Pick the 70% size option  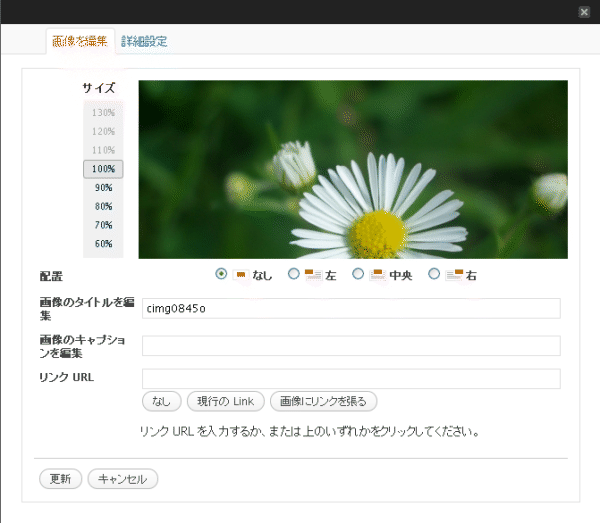coord(103,225)
